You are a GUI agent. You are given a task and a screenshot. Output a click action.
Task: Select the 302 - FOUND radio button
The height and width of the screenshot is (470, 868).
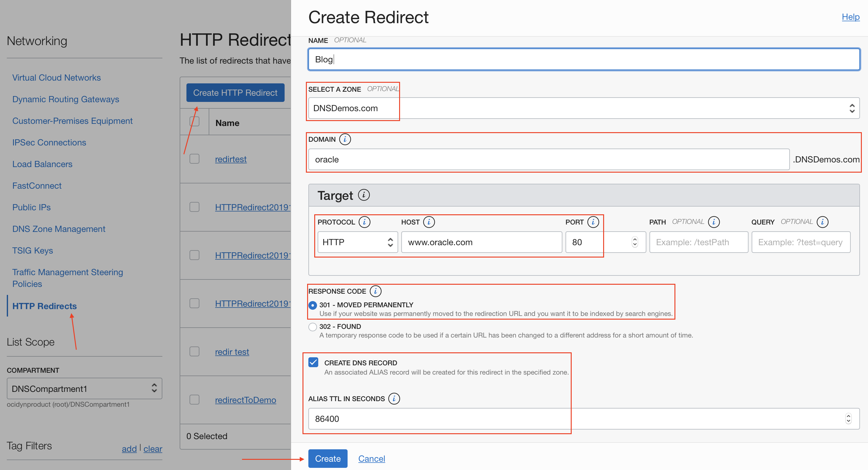[x=313, y=326]
